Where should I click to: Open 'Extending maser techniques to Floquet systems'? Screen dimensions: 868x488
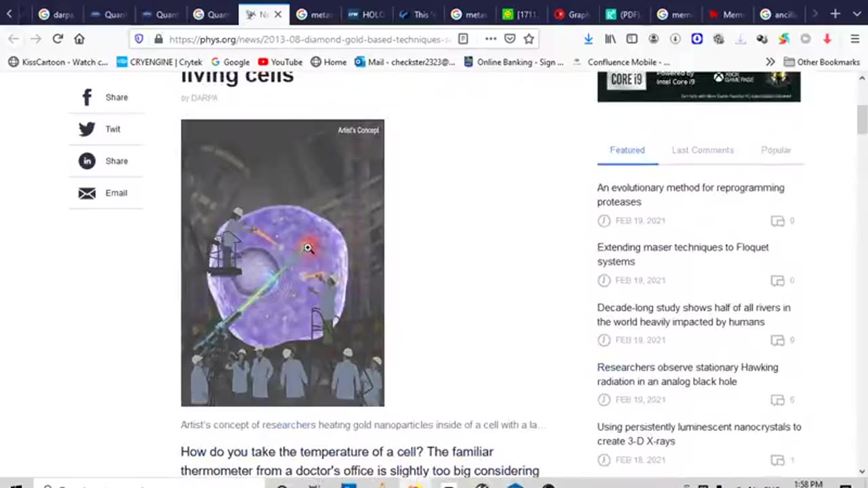pyautogui.click(x=683, y=254)
